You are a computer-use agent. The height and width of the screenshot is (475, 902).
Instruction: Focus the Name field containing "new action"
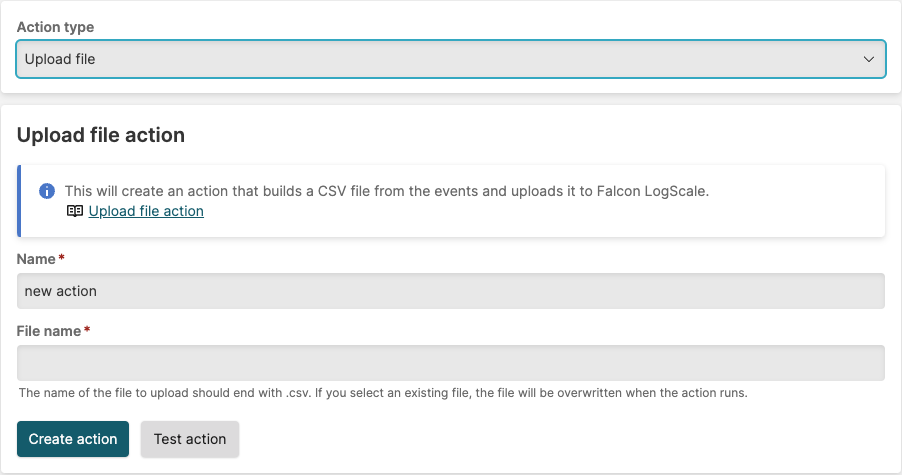450,291
